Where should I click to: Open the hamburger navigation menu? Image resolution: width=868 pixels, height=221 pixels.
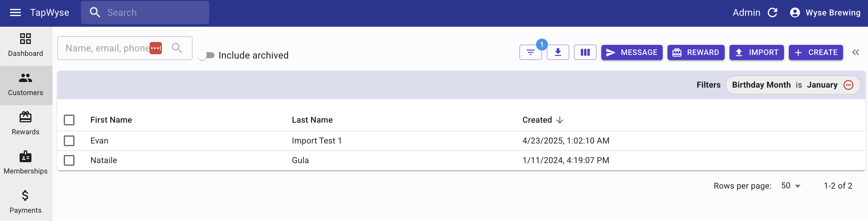click(x=15, y=13)
